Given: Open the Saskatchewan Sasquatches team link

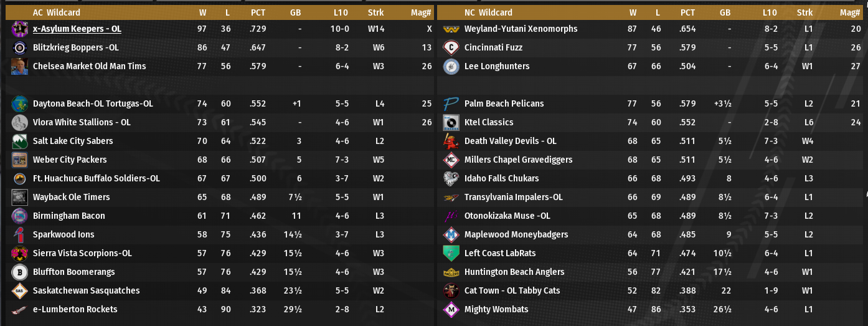Looking at the screenshot, I should point(86,291).
